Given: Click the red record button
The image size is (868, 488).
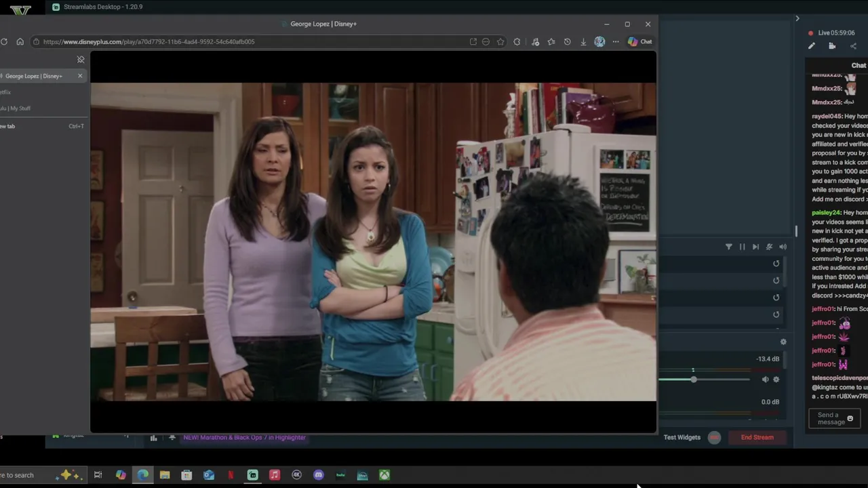Looking at the screenshot, I should (x=714, y=438).
